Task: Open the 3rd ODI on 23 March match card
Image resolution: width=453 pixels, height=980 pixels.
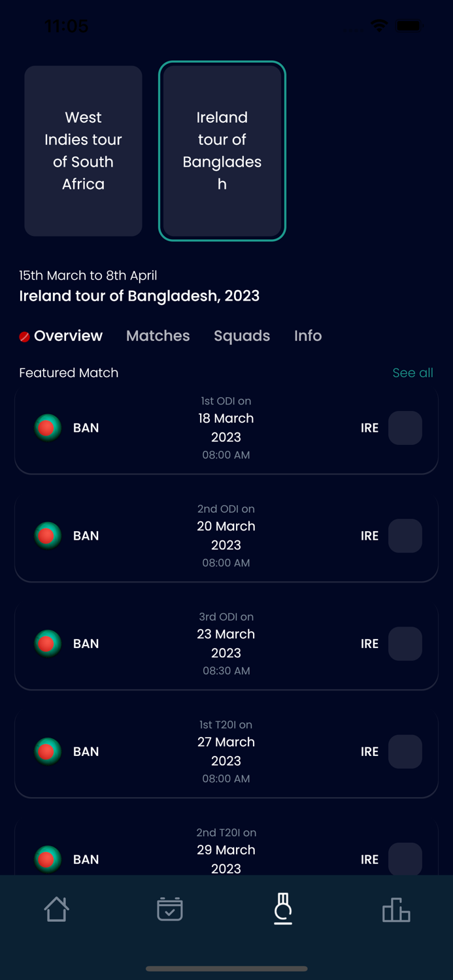Action: [x=226, y=644]
